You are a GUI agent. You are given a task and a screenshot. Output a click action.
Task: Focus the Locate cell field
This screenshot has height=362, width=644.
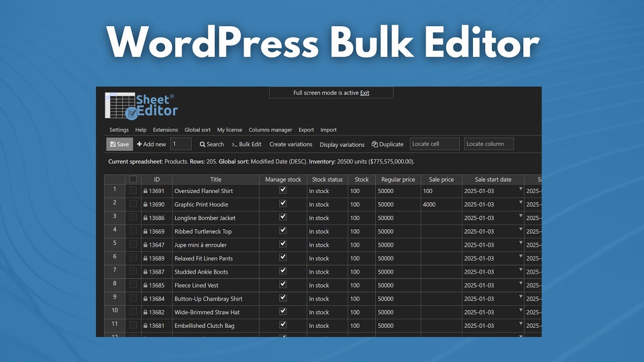435,144
